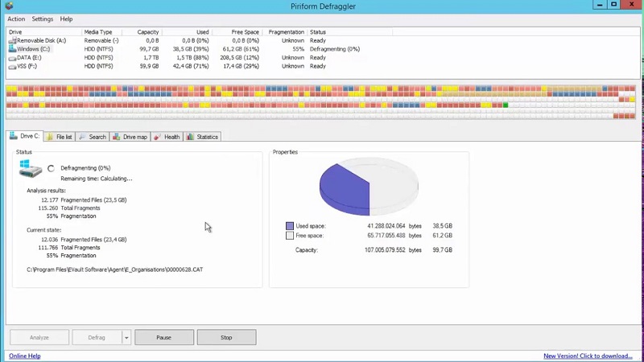Click the Windows drive icon in Status panel
The height and width of the screenshot is (362, 644).
click(x=31, y=168)
